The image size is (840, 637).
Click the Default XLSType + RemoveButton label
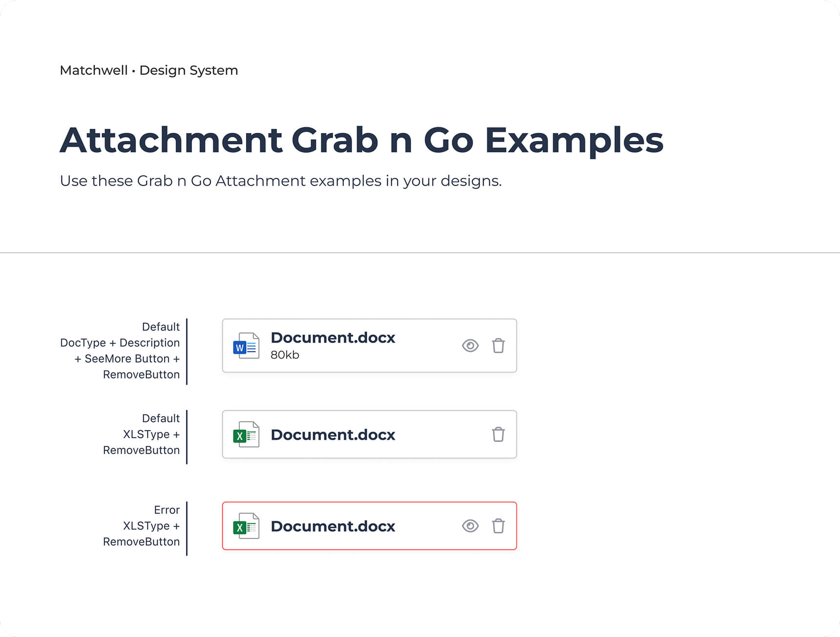pyautogui.click(x=141, y=434)
